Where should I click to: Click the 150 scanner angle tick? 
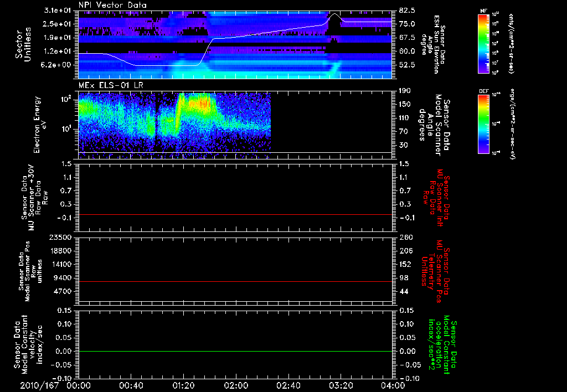[405, 104]
